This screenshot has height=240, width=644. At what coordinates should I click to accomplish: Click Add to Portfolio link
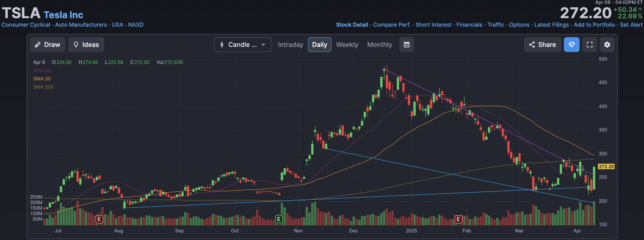[594, 25]
